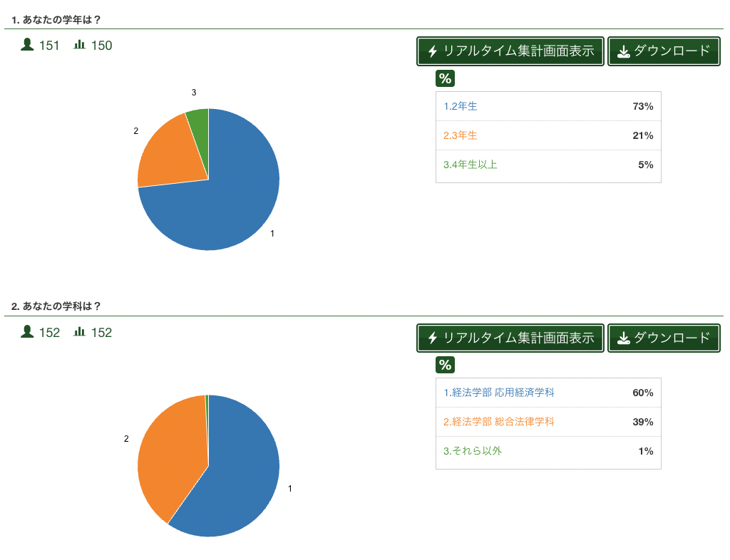The width and height of the screenshot is (730, 560).
Task: Click respondent person icon for question 2
Action: click(x=28, y=331)
